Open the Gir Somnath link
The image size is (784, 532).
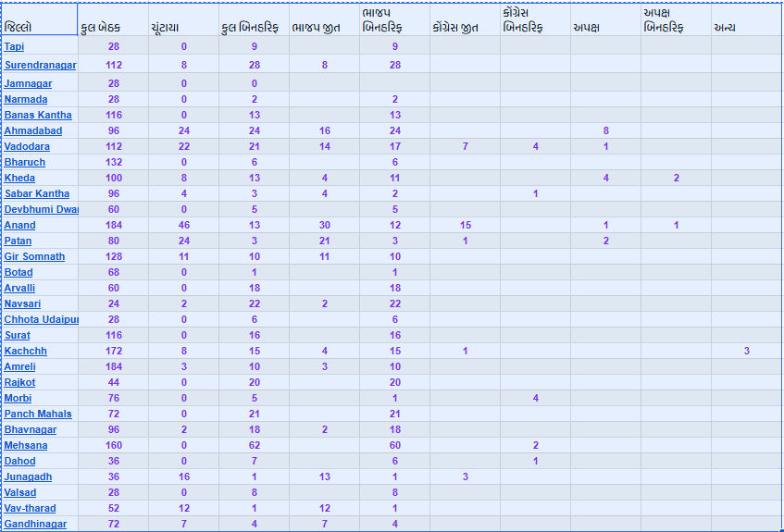click(x=34, y=257)
